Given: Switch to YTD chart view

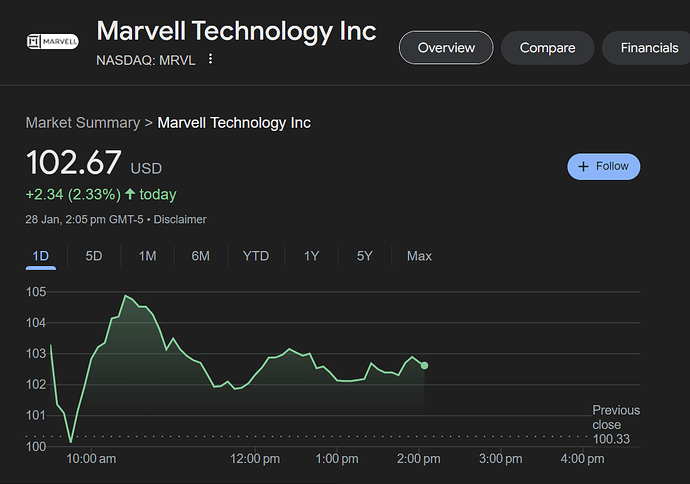Looking at the screenshot, I should [x=256, y=256].
